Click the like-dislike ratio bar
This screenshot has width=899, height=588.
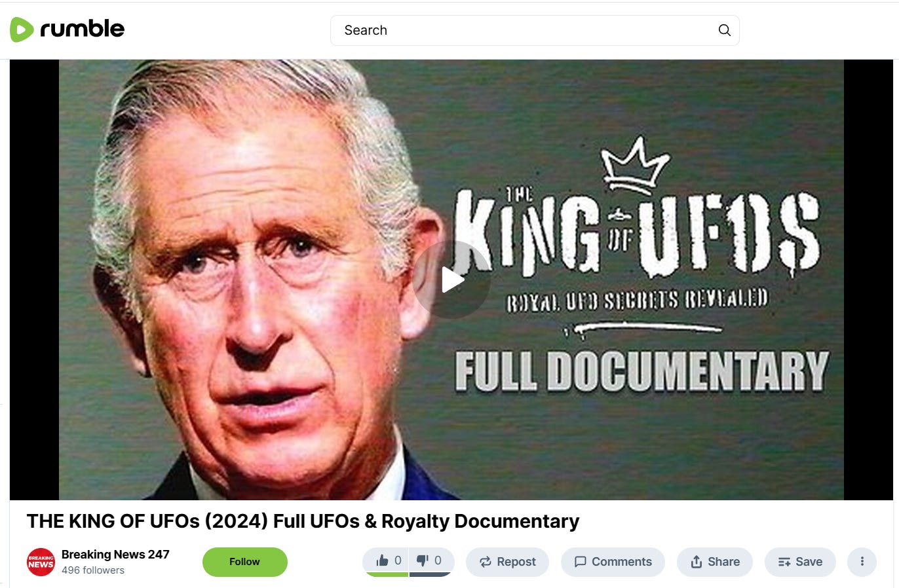(408, 574)
